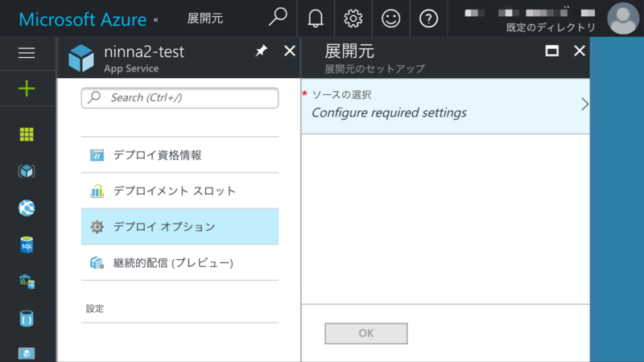Click the ninna2-test App Service cube icon

pos(81,58)
